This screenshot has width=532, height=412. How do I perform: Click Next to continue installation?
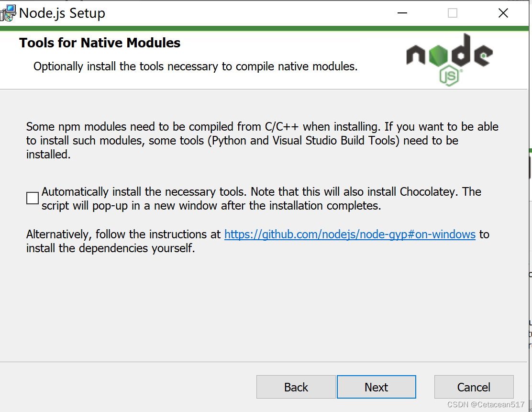[376, 387]
